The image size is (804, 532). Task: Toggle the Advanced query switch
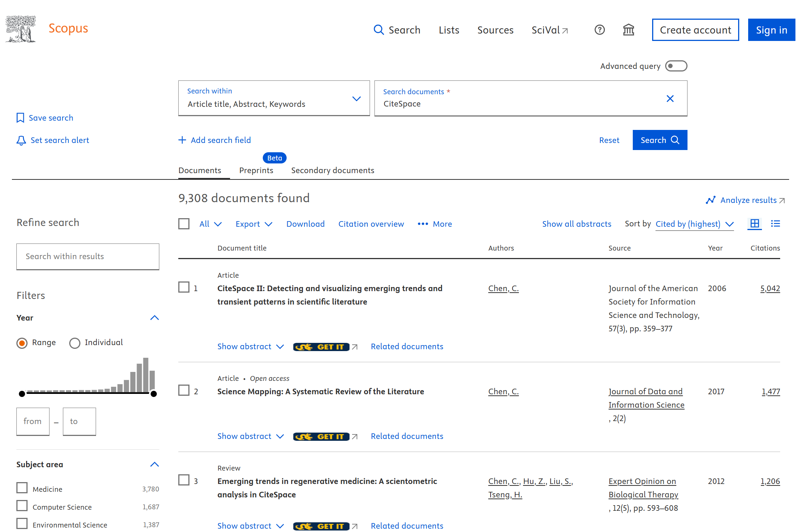coord(676,66)
